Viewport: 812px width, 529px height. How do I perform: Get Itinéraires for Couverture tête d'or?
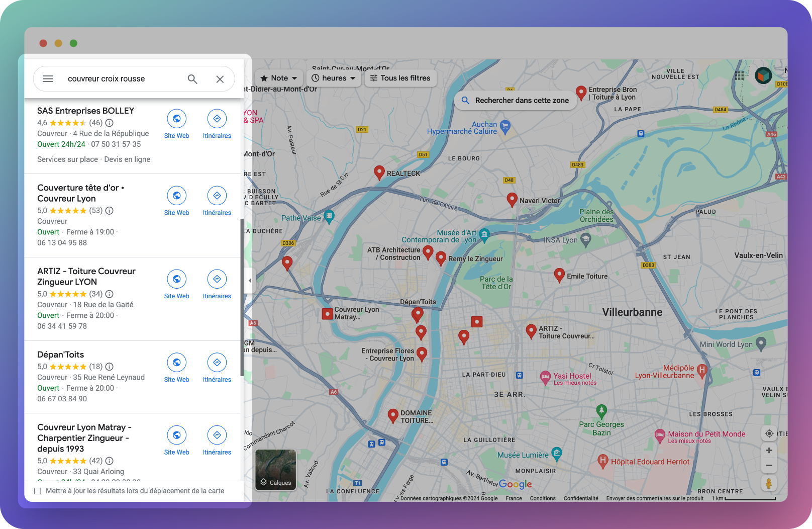click(x=217, y=201)
